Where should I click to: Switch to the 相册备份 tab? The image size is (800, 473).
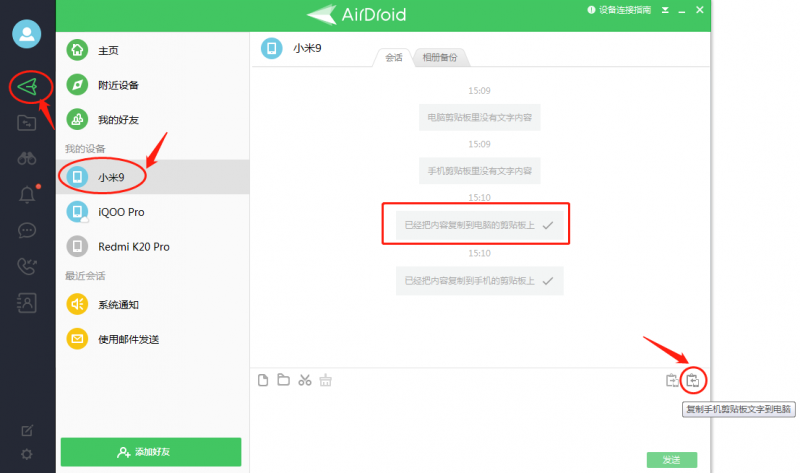click(x=440, y=58)
